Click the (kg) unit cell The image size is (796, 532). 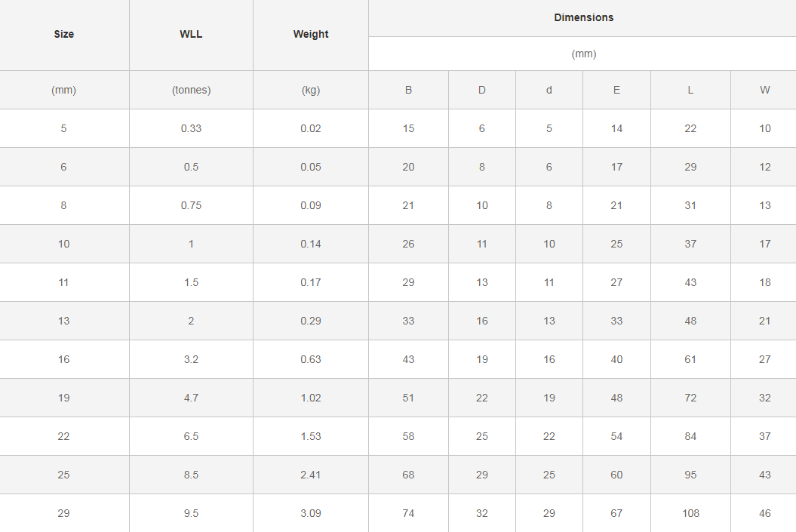pyautogui.click(x=311, y=90)
